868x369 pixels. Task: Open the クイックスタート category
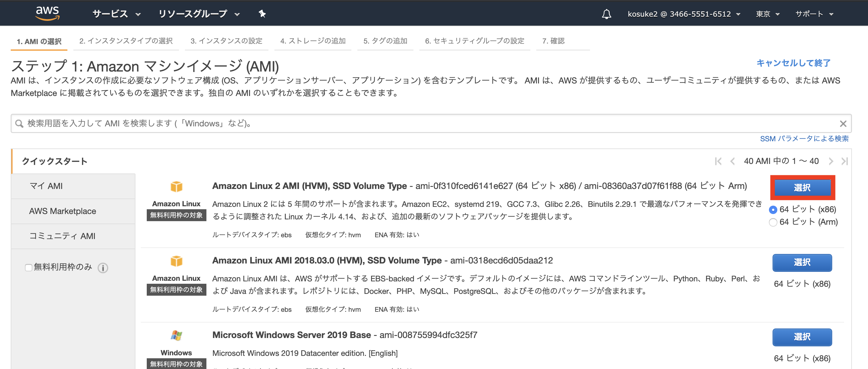coord(55,161)
